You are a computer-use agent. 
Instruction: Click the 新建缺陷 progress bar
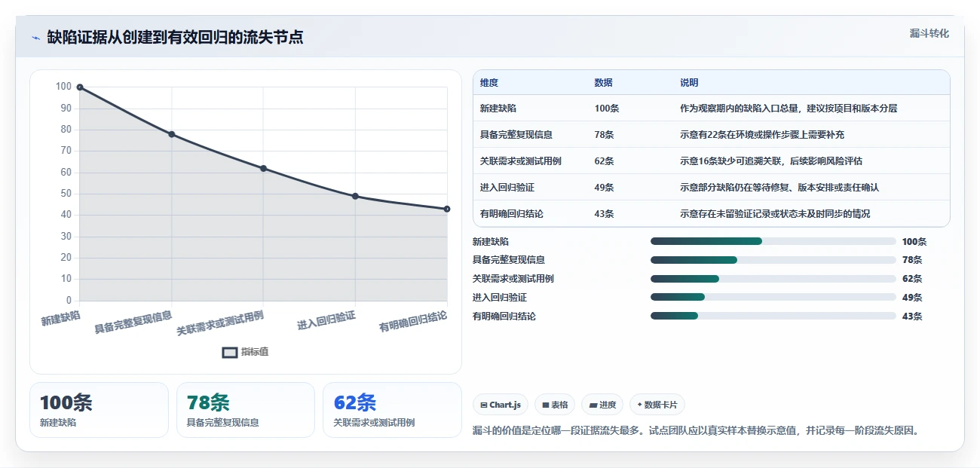tap(773, 241)
